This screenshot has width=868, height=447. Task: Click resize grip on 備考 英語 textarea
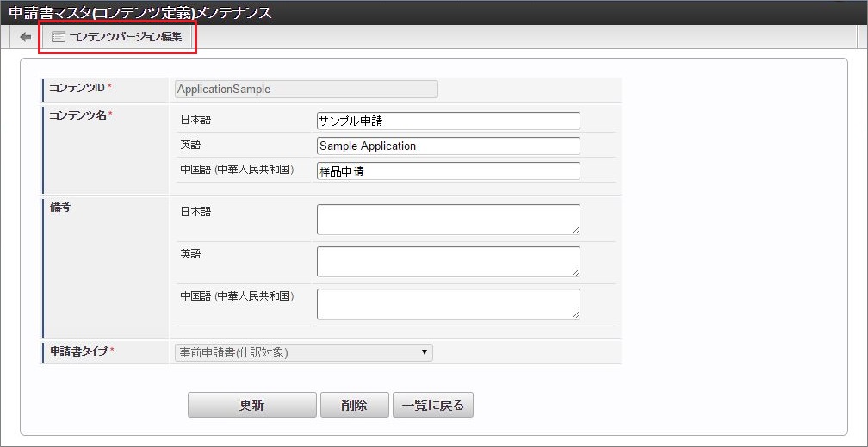coord(575,272)
